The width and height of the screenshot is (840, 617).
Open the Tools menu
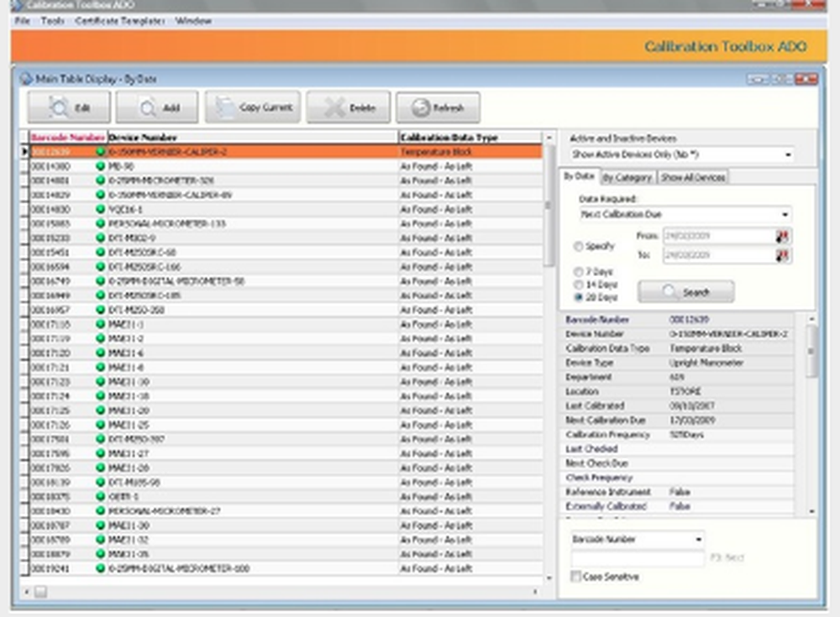click(52, 21)
